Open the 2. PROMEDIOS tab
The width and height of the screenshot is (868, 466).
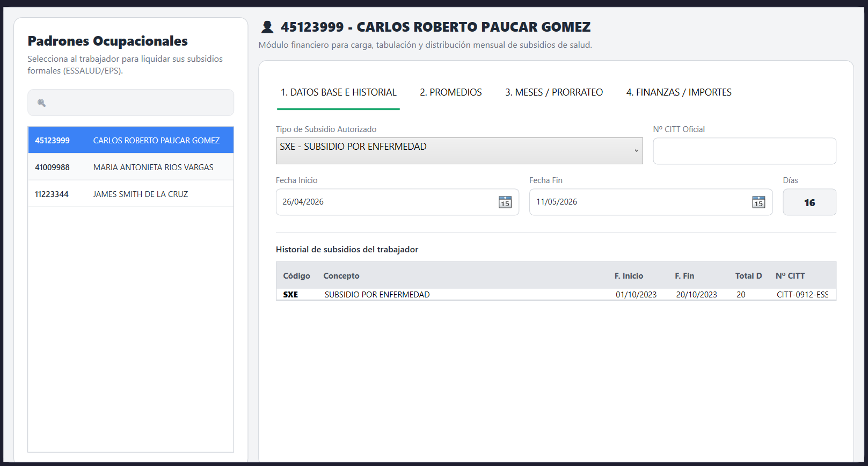(x=451, y=92)
